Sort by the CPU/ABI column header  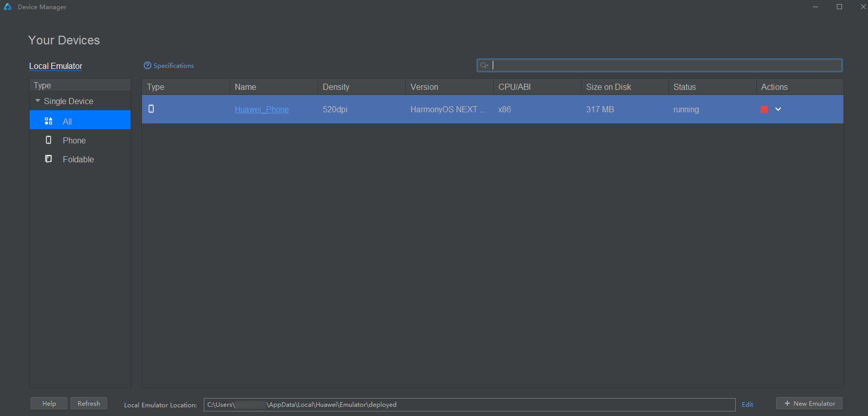[537, 87]
